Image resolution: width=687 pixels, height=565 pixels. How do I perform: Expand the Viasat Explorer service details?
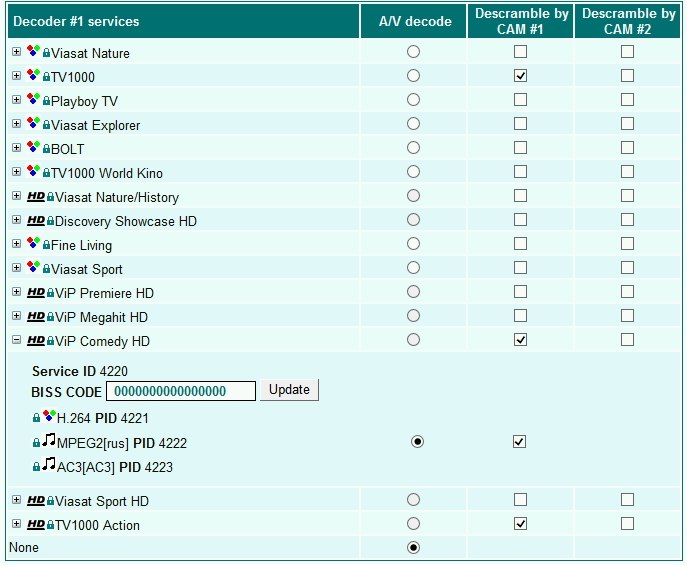pyautogui.click(x=17, y=124)
